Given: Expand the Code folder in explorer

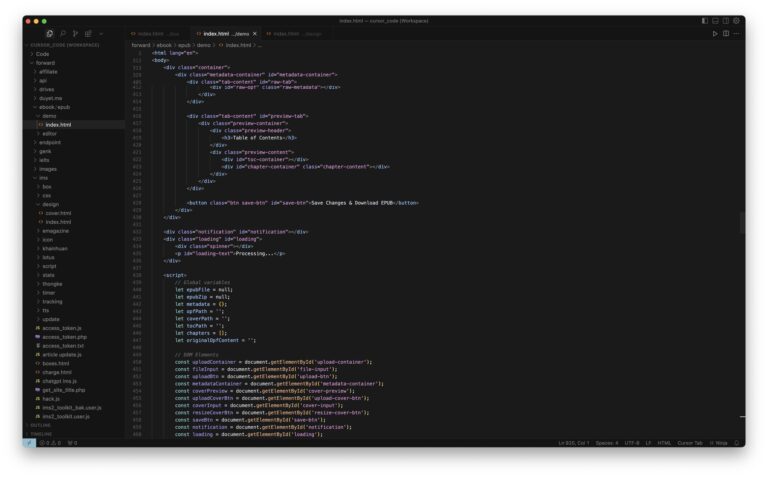Looking at the screenshot, I should 43,54.
